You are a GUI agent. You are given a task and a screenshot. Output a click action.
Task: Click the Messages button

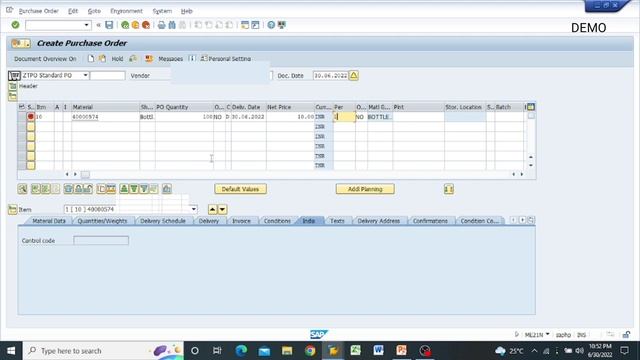click(x=170, y=59)
